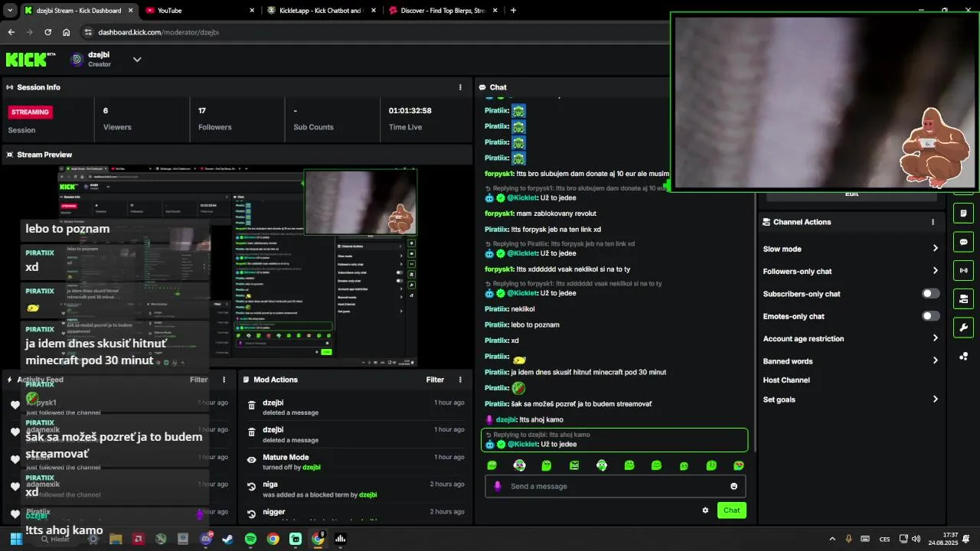The width and height of the screenshot is (980, 551).
Task: Open Spotify from the taskbar
Action: coord(250,539)
